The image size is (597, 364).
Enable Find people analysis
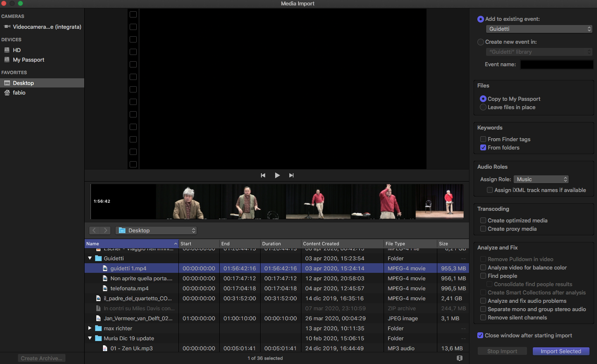click(483, 276)
